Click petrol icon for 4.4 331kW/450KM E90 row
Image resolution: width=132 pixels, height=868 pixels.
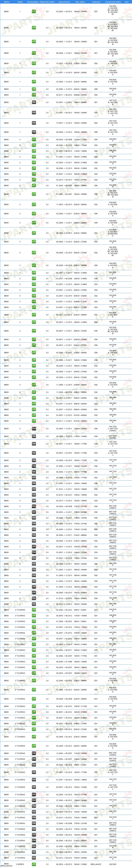[34, 421]
